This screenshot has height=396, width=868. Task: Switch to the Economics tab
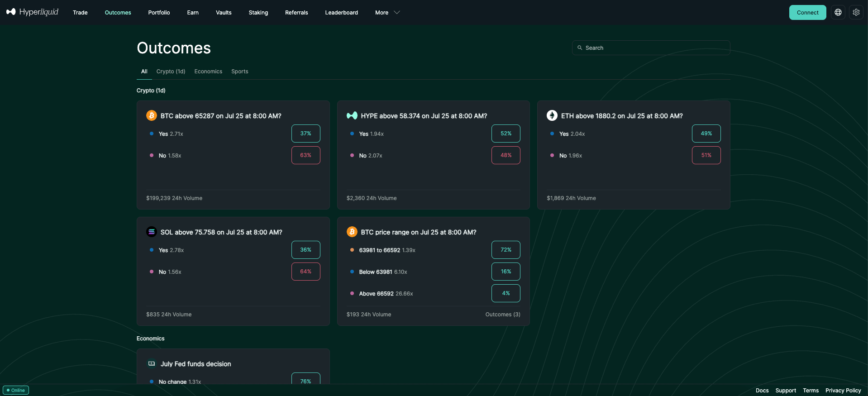point(208,72)
